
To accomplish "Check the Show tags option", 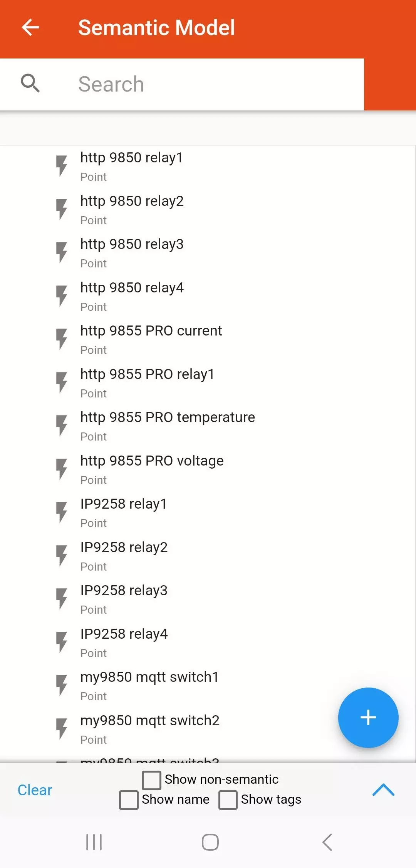I will [x=228, y=800].
